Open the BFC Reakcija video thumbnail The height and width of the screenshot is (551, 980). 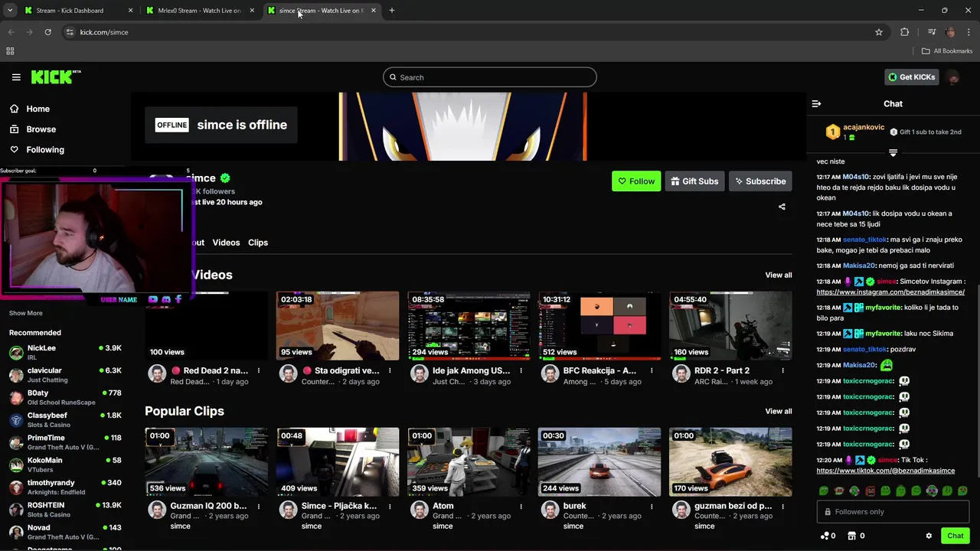click(x=599, y=325)
